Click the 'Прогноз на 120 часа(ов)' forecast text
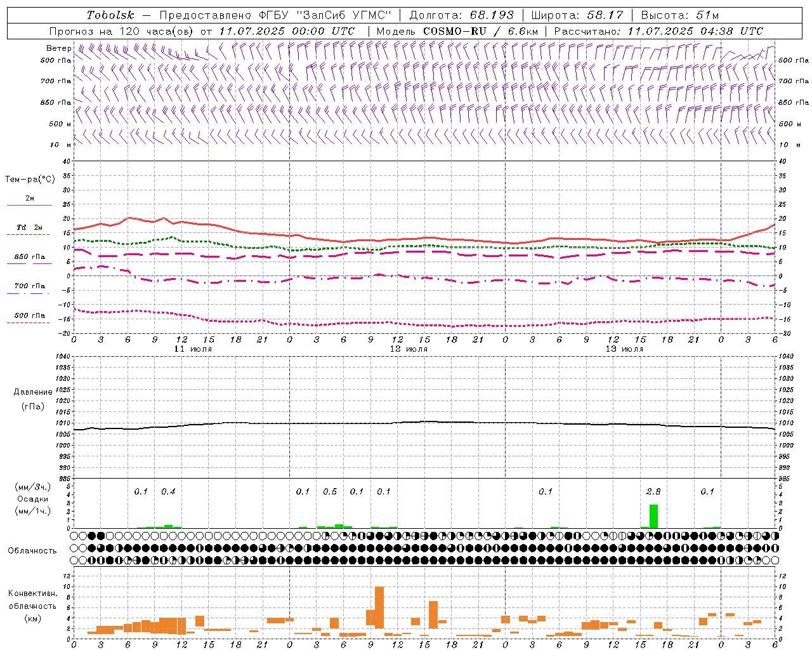 click(x=122, y=31)
